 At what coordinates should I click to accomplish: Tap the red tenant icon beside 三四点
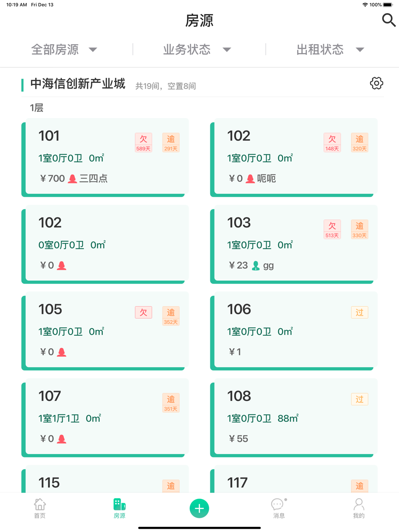(72, 179)
